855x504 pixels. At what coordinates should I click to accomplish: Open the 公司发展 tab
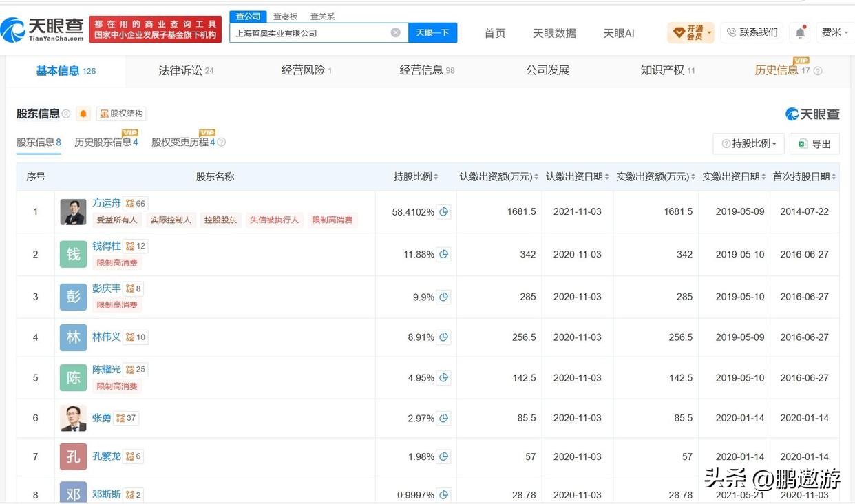coord(547,70)
